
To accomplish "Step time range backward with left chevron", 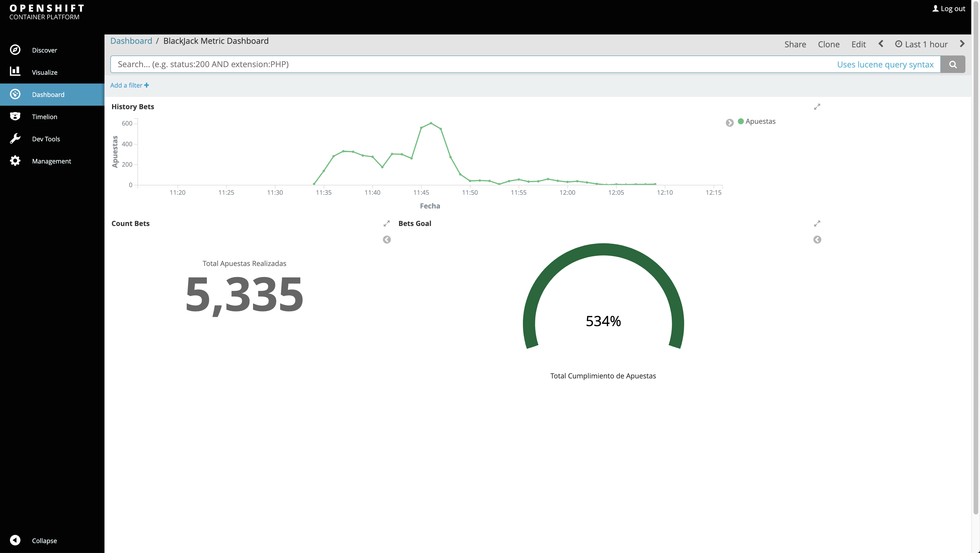I will [881, 44].
